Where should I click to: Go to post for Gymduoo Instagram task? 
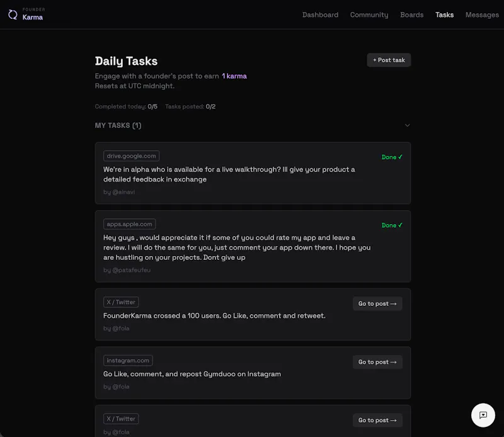click(377, 362)
